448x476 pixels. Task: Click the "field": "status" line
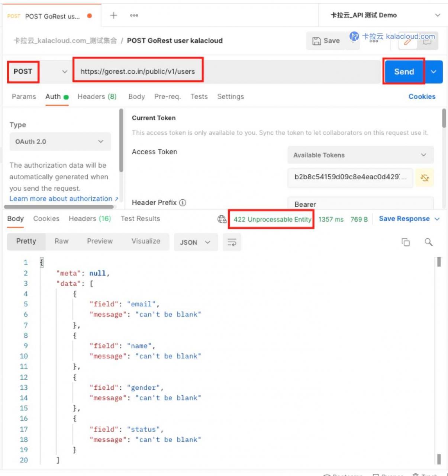126,429
